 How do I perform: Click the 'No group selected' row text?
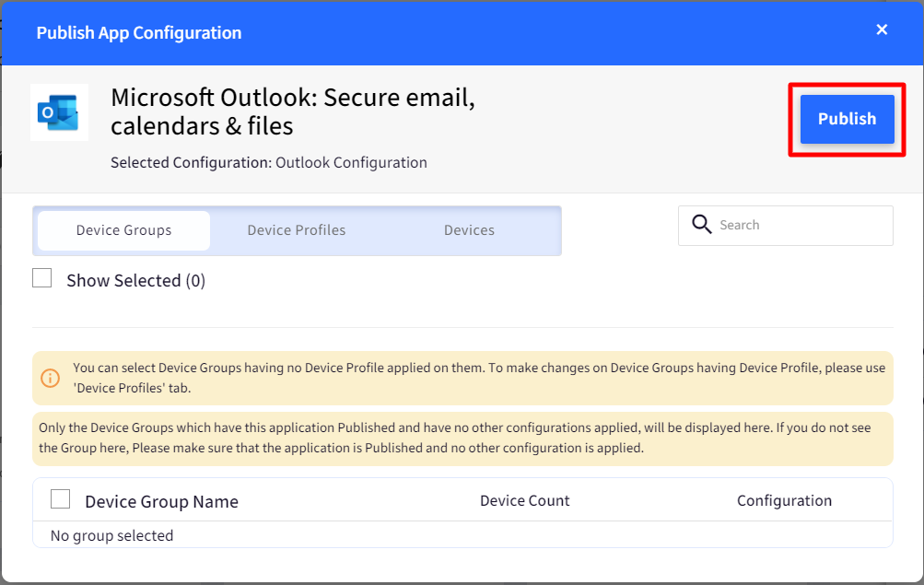[112, 535]
